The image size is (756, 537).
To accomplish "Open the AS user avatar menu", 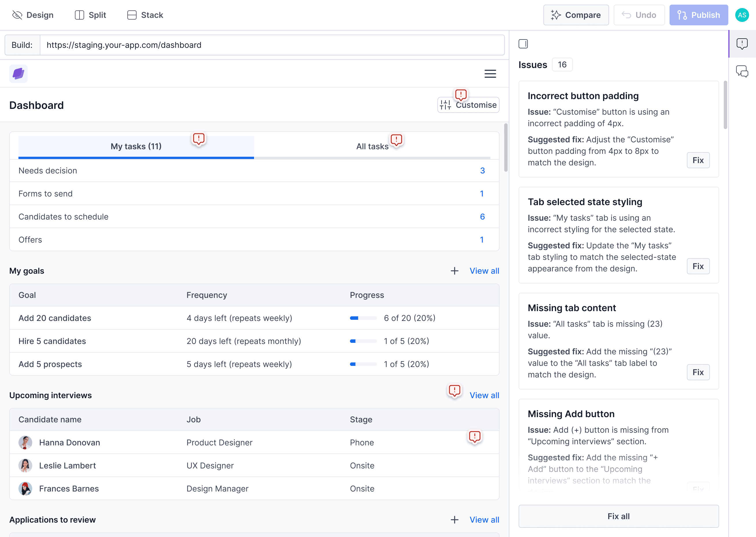I will 742,15.
